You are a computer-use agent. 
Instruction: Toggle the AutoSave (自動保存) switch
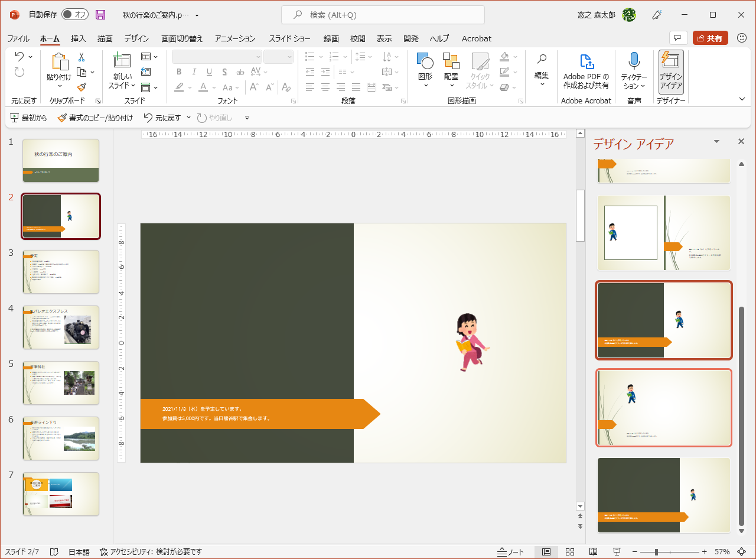[x=74, y=15]
